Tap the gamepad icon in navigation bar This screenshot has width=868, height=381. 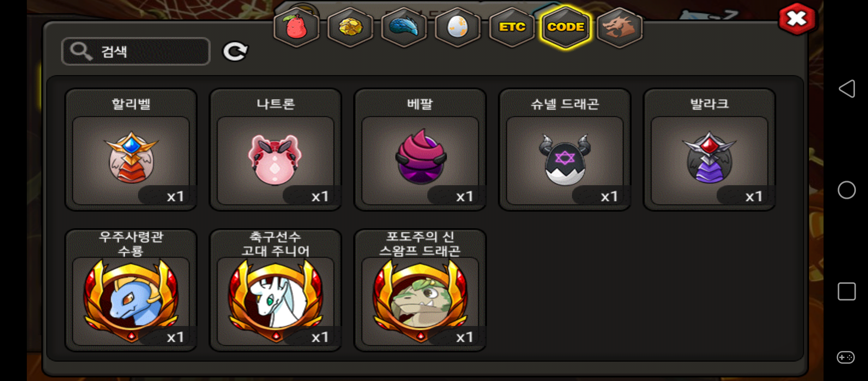(846, 357)
